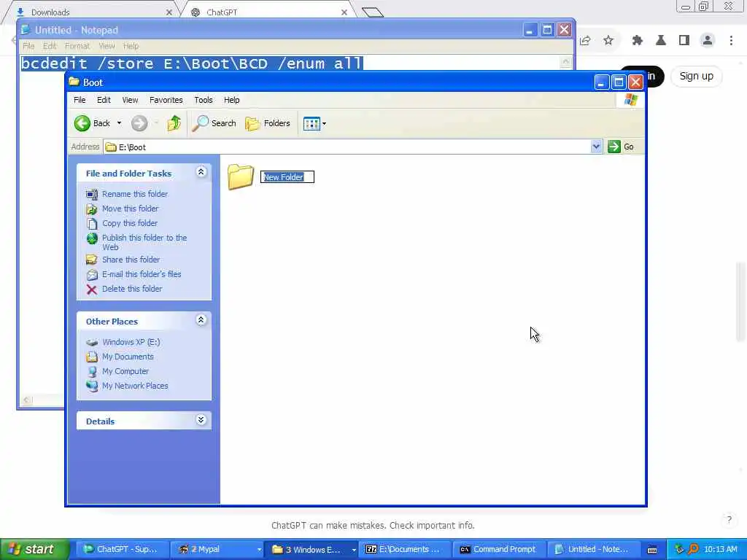Viewport: 747px width, 560px height.
Task: Open the Views icon in the toolbar
Action: 311,124
